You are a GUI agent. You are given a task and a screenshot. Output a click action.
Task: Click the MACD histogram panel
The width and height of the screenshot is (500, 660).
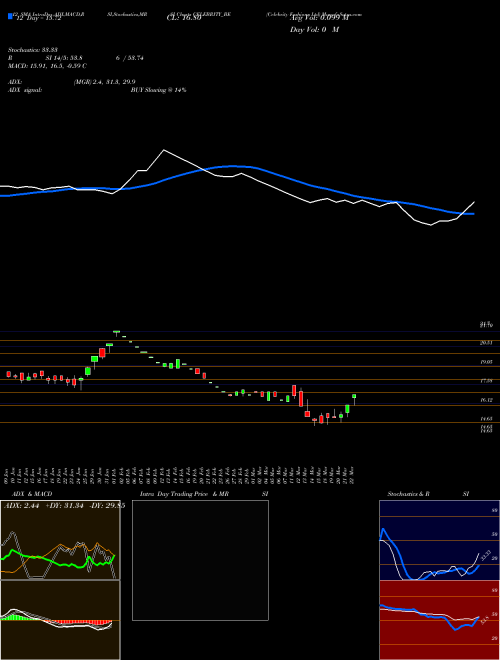point(60,620)
